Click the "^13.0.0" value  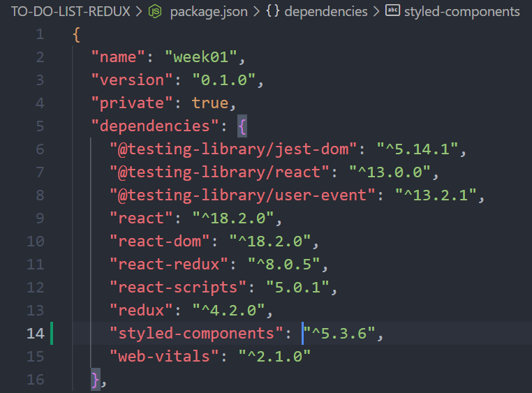[390, 172]
